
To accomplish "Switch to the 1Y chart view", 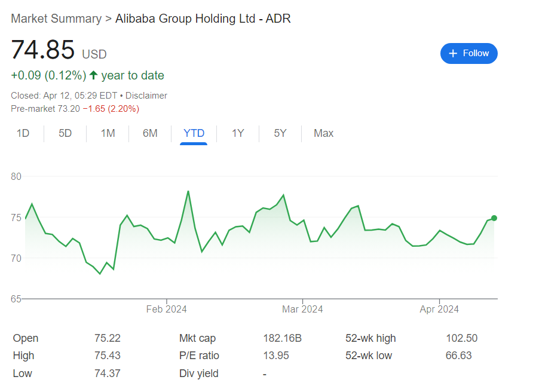I will tap(238, 133).
